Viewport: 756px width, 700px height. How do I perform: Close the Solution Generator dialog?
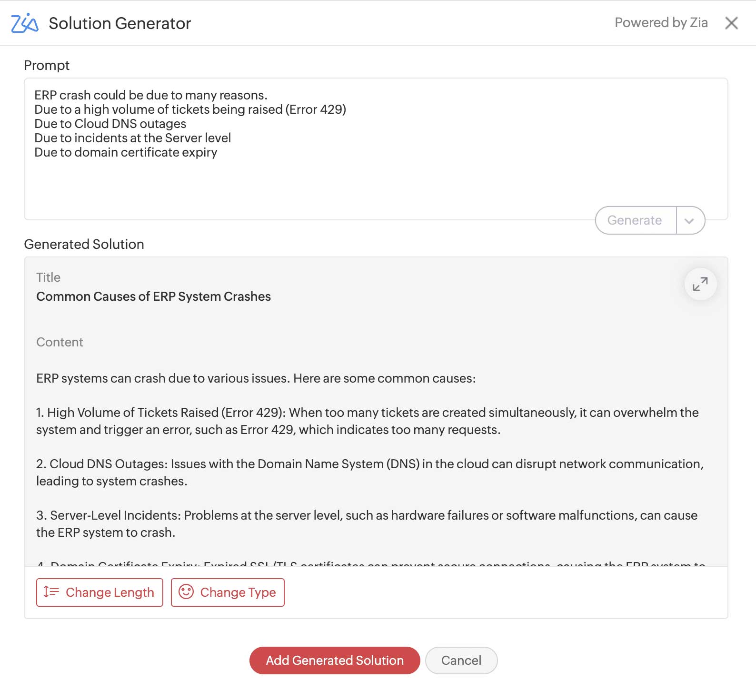click(x=731, y=23)
